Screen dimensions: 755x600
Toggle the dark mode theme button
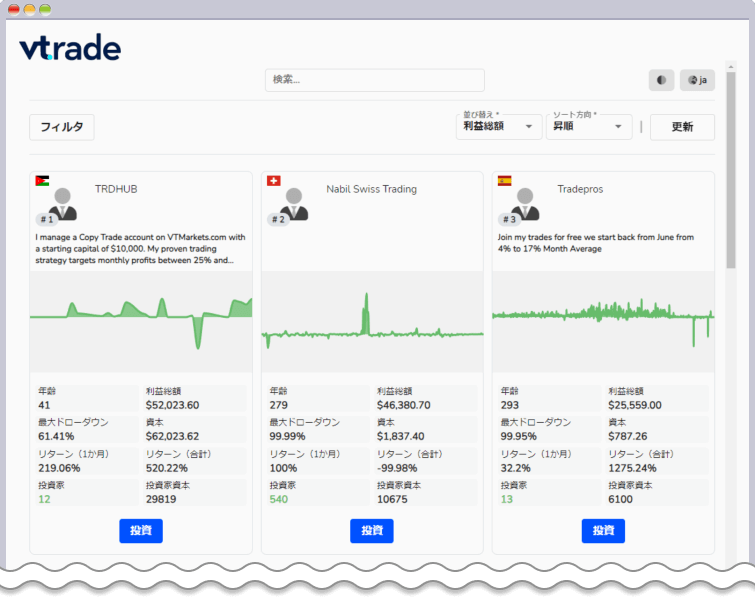[x=661, y=80]
